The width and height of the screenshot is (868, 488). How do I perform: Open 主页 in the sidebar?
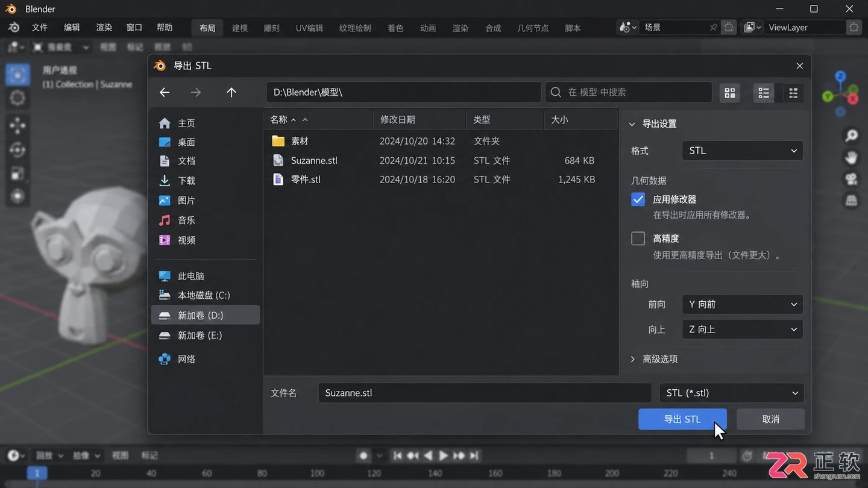pyautogui.click(x=205, y=123)
